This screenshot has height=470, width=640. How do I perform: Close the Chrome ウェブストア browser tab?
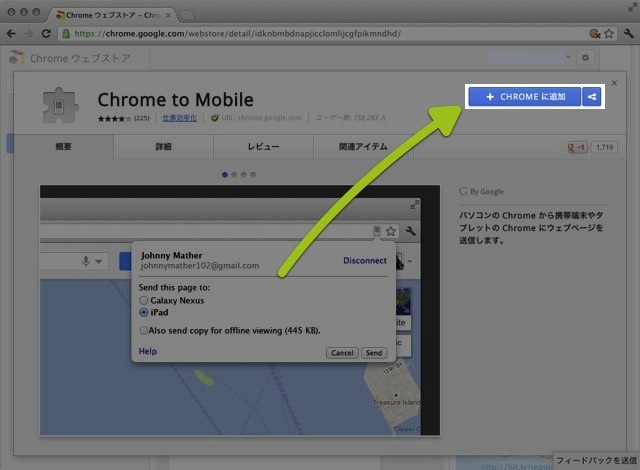[x=168, y=15]
